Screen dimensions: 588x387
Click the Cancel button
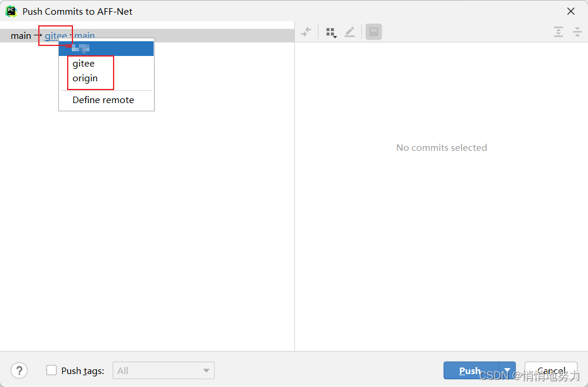(550, 371)
